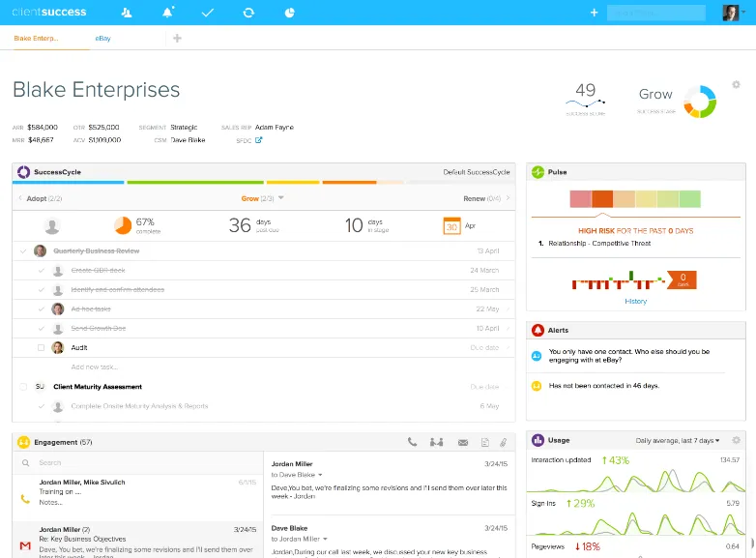The image size is (756, 558).
Task: Log a meeting engagement
Action: coord(436,442)
